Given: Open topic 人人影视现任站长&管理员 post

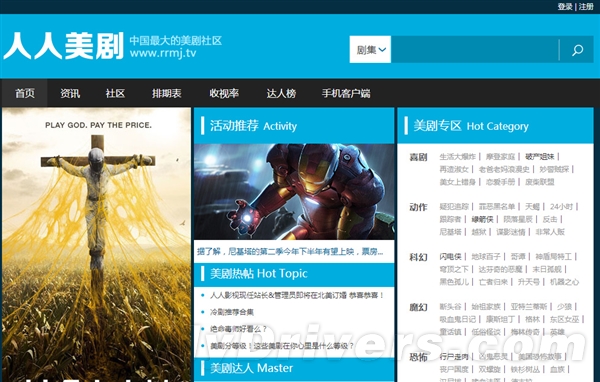Looking at the screenshot, I should tap(297, 295).
